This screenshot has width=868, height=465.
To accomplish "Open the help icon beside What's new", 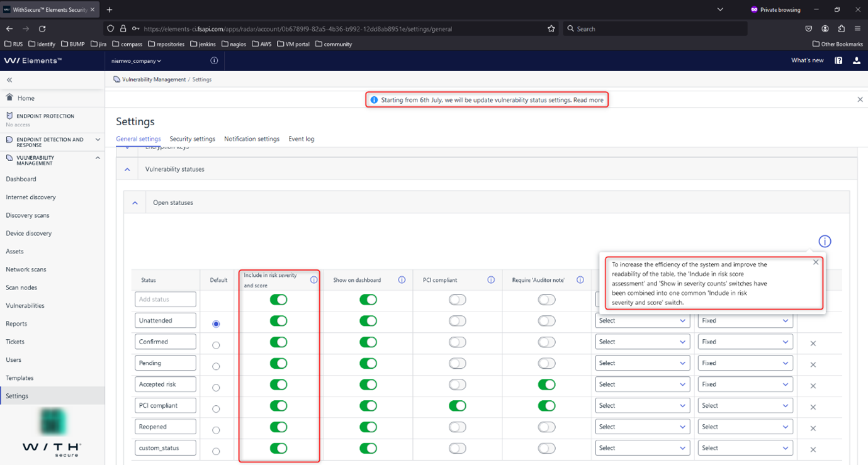I will coord(838,60).
